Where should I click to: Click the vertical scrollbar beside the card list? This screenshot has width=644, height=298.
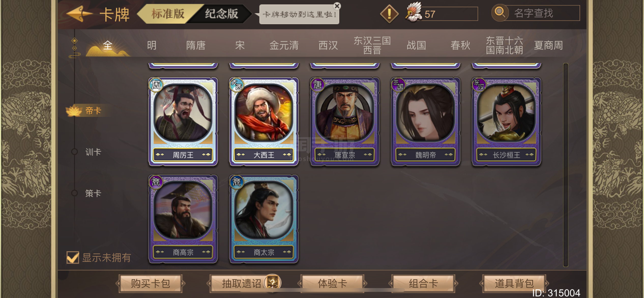pyautogui.click(x=566, y=165)
